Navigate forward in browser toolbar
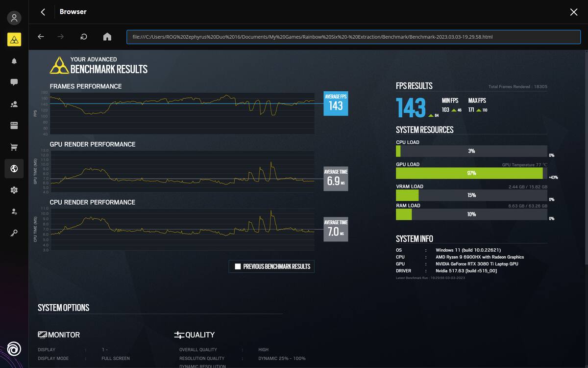588x368 pixels. (x=61, y=37)
